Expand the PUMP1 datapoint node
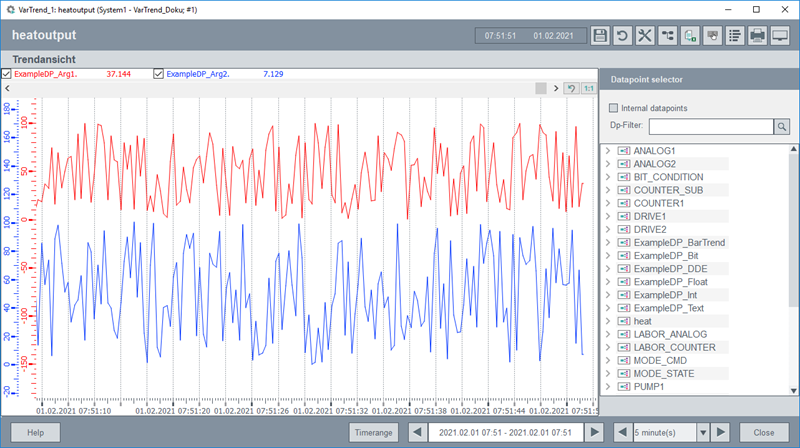 pos(607,386)
